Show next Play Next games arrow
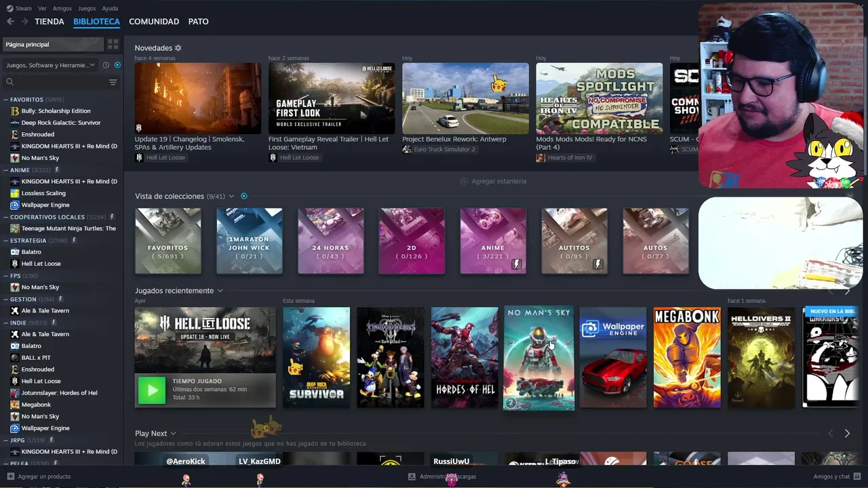Viewport: 868px width, 488px height. click(847, 433)
